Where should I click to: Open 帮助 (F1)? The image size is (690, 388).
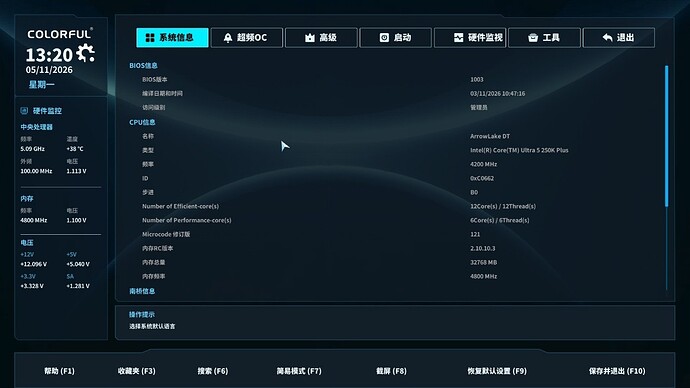tap(59, 371)
